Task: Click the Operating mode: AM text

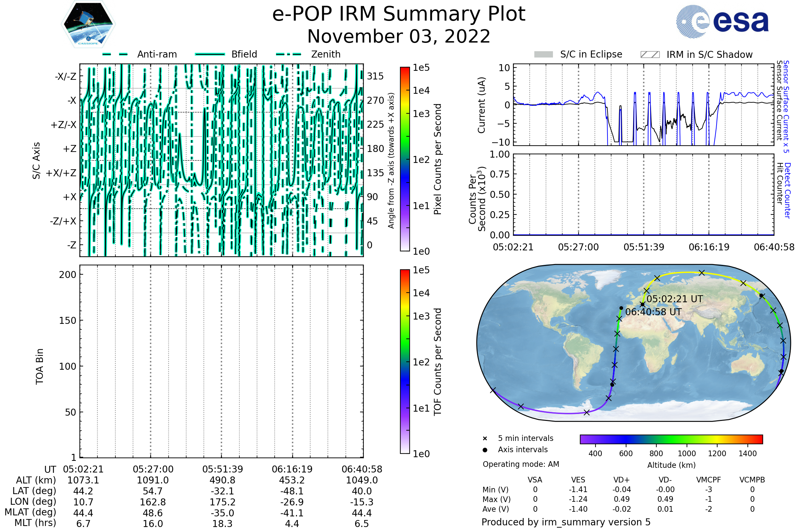Action: (521, 464)
